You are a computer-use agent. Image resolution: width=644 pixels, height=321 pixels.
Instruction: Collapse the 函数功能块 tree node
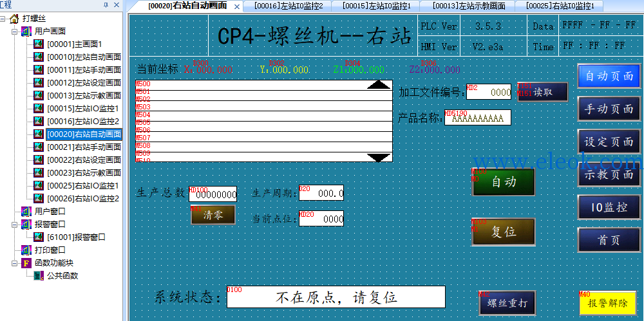(15, 262)
